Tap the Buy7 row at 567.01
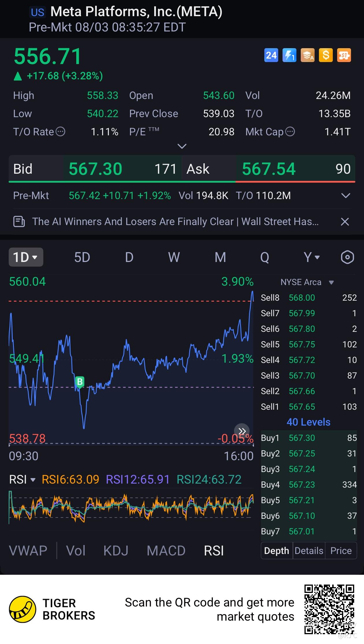Screen dimensions: 364x644 tap(309, 531)
